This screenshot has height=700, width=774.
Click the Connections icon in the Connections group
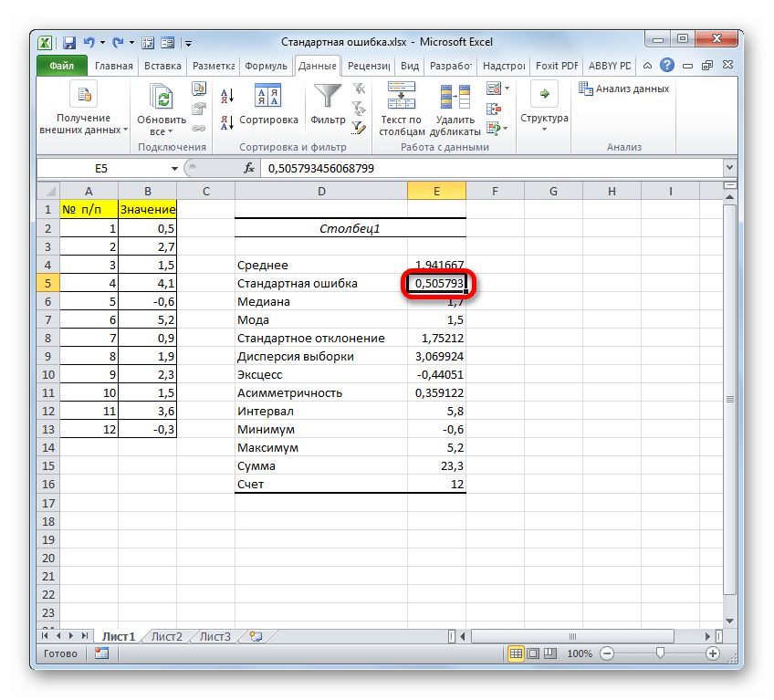pos(199,89)
